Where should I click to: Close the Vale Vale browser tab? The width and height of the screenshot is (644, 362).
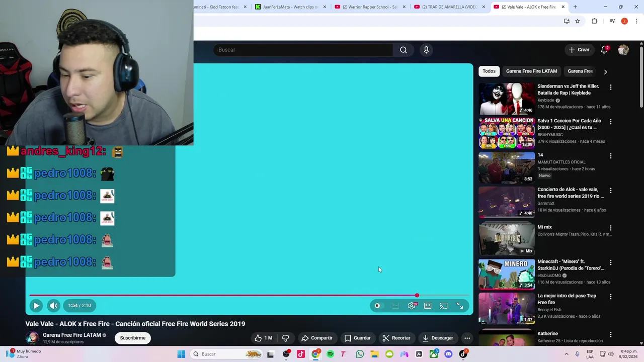563,7
